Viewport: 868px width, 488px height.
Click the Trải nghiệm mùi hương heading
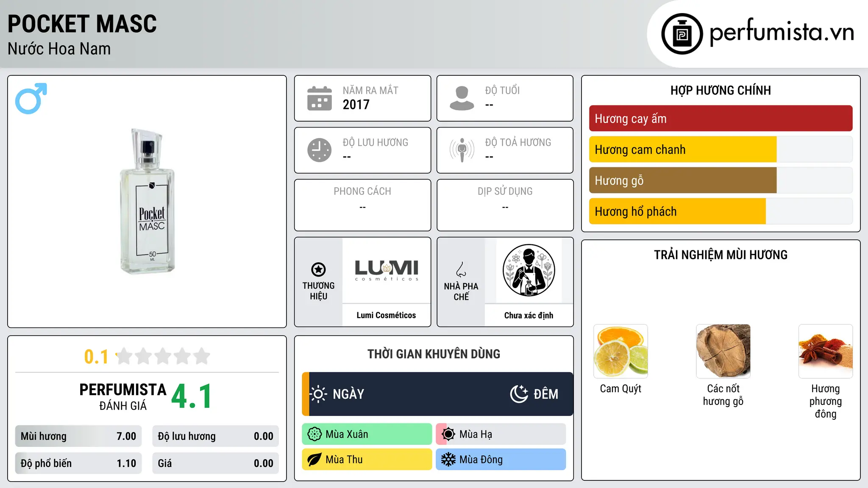coord(721,255)
